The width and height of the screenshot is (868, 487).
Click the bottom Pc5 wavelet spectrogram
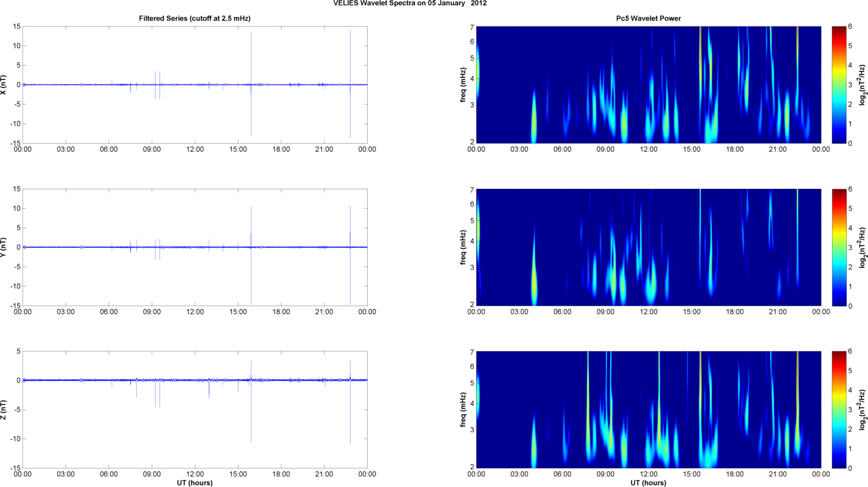pos(648,410)
